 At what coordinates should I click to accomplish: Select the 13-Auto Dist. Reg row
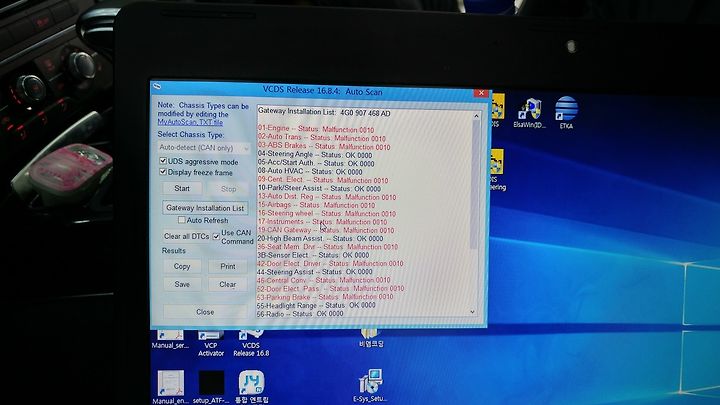326,197
